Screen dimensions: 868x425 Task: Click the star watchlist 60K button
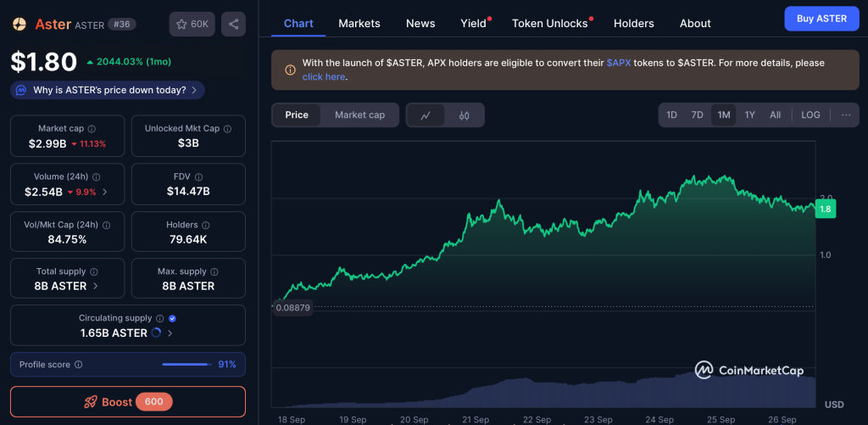(192, 25)
